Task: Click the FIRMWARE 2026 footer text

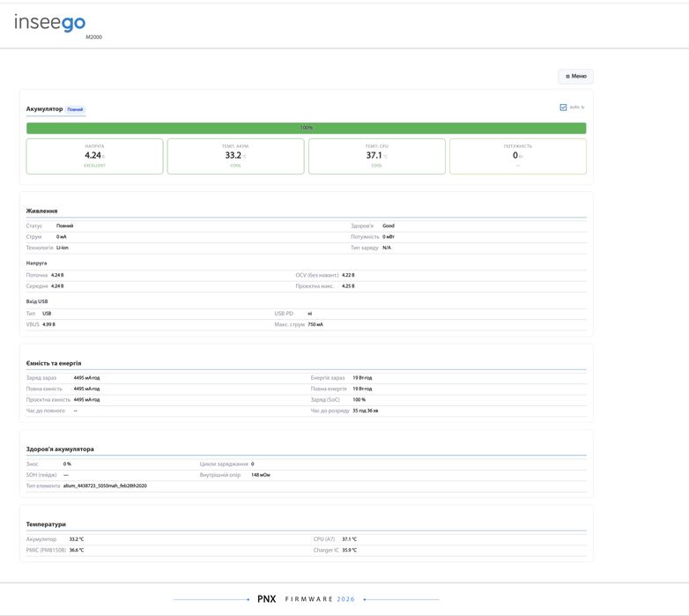Action: pyautogui.click(x=320, y=599)
